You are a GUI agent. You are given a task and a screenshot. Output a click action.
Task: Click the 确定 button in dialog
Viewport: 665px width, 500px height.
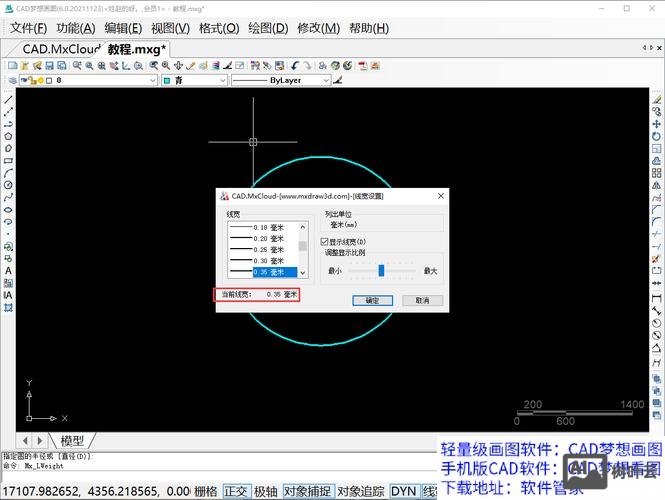tap(372, 300)
